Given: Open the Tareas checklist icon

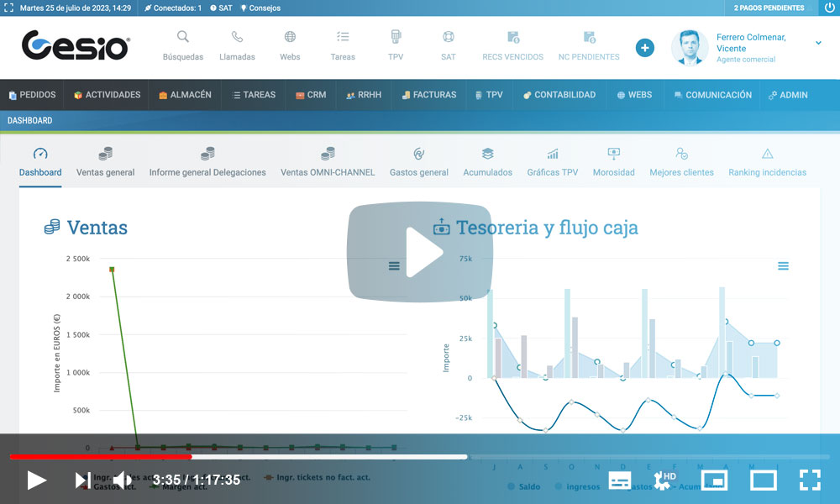Looking at the screenshot, I should [x=343, y=37].
